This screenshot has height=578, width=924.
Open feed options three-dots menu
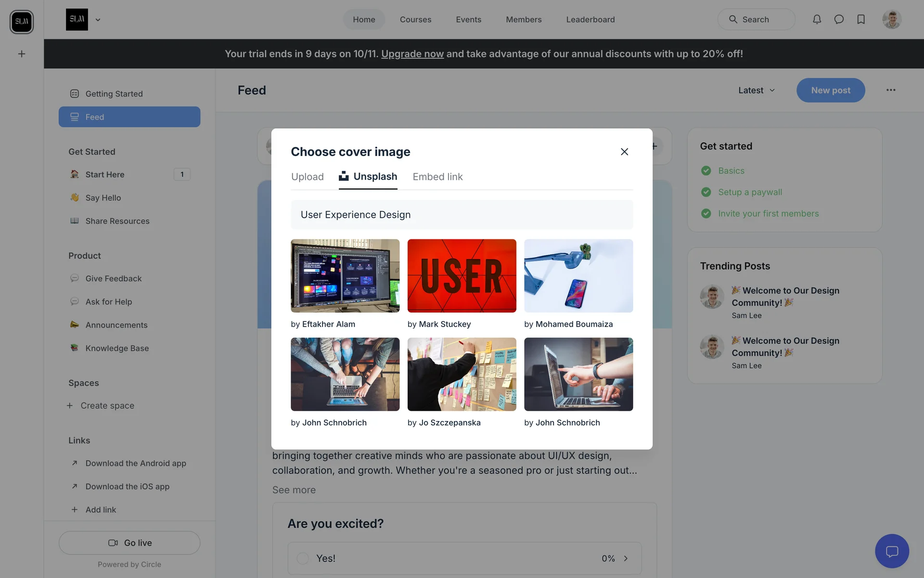891,90
